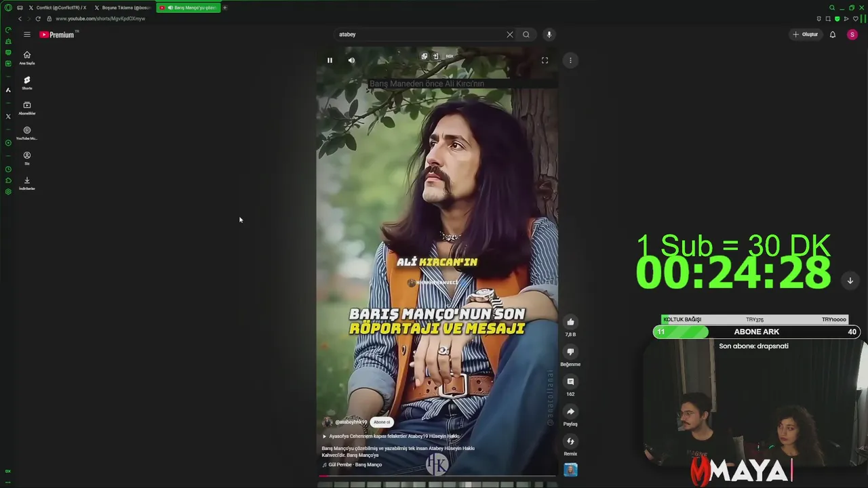
Task: Toggle the ad blocker shield
Action: 837,19
